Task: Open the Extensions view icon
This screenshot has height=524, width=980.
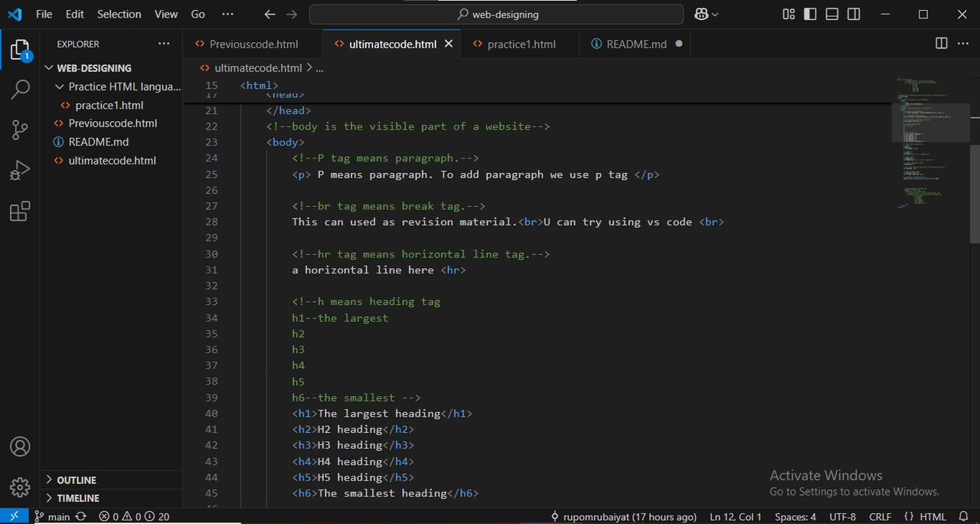Action: 20,211
